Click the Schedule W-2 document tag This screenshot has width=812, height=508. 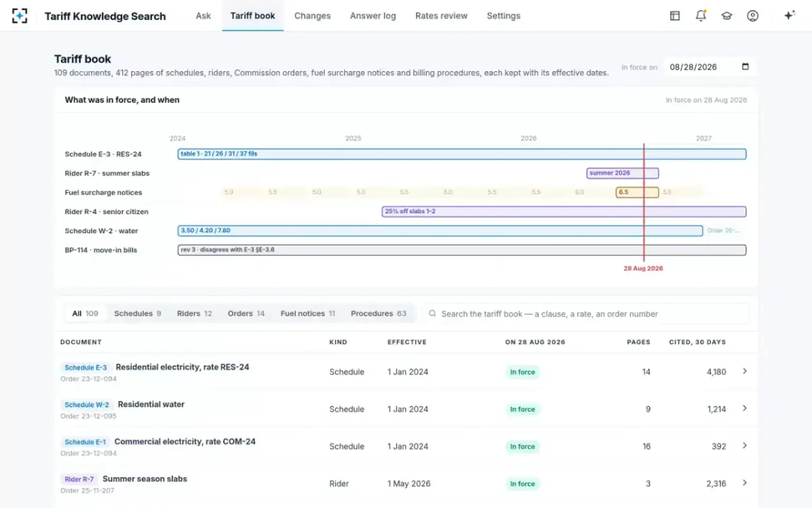click(x=87, y=405)
